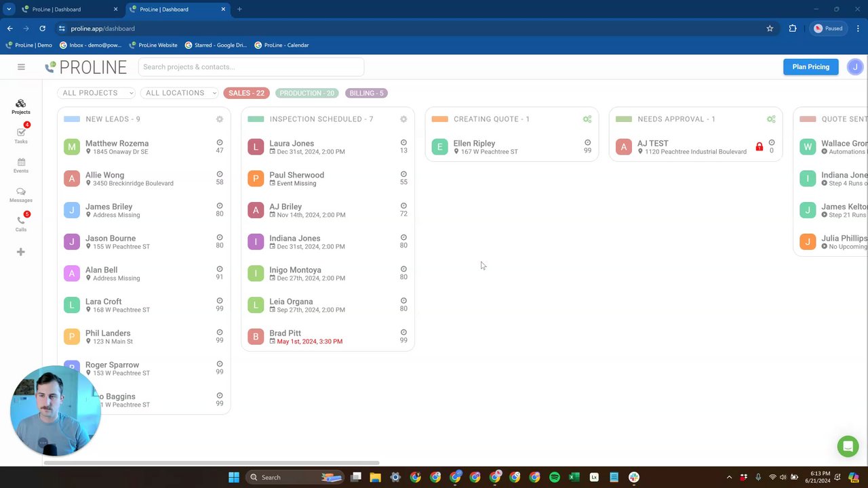
Task: Click Ellen Ripley's E avatar
Action: [x=439, y=146]
